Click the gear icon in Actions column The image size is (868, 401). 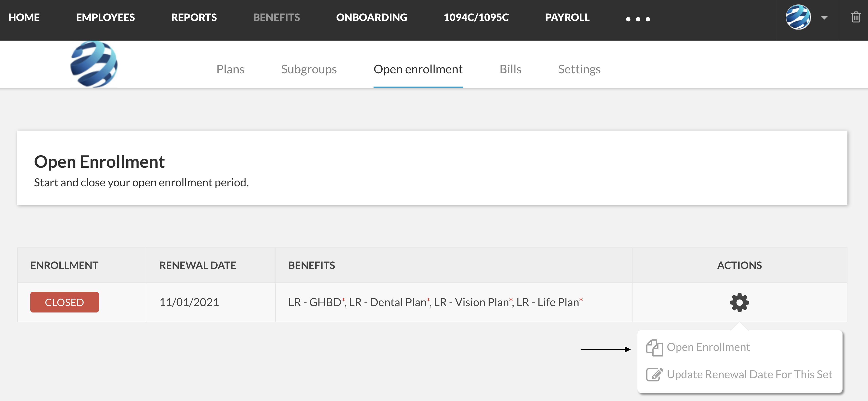coord(739,302)
